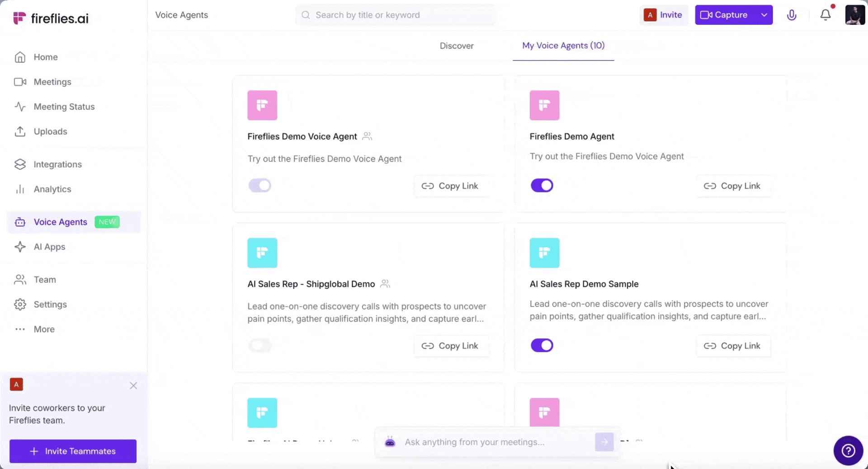Click the AI Sales Rep Demo Sample icon
This screenshot has height=469, width=868.
coord(544,253)
